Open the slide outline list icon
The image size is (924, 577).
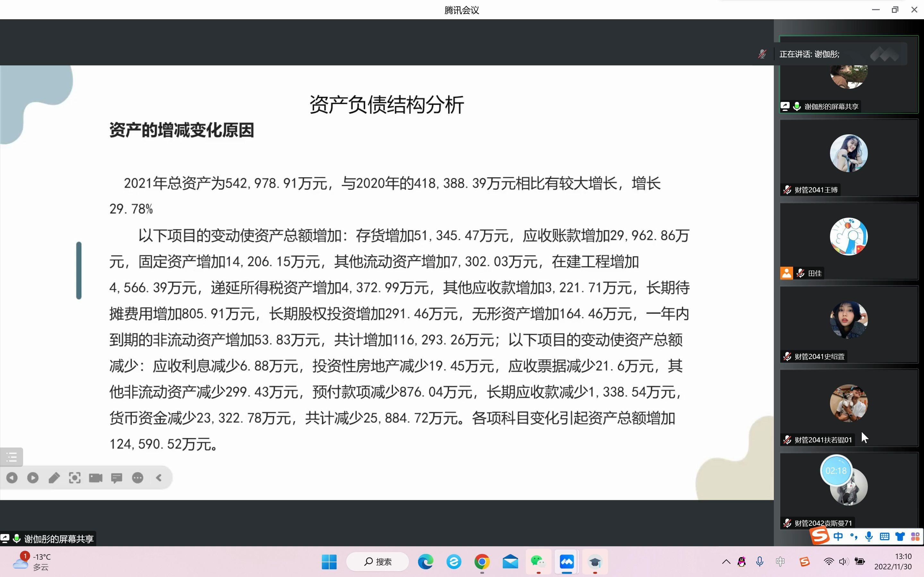point(12,456)
